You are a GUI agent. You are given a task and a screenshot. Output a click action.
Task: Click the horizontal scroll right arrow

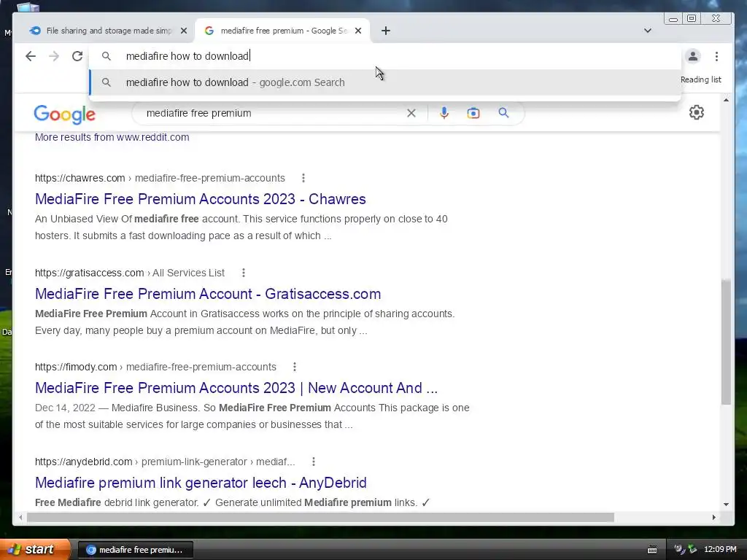point(713,517)
